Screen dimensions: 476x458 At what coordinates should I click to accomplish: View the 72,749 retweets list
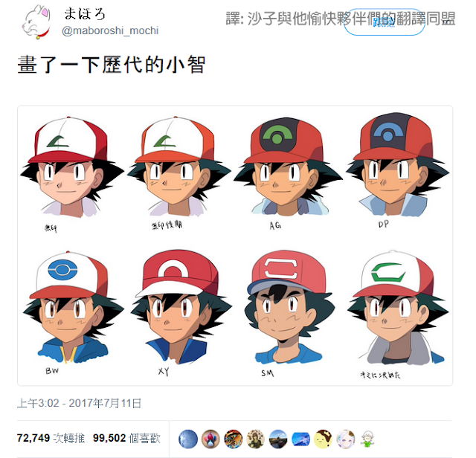pyautogui.click(x=51, y=438)
